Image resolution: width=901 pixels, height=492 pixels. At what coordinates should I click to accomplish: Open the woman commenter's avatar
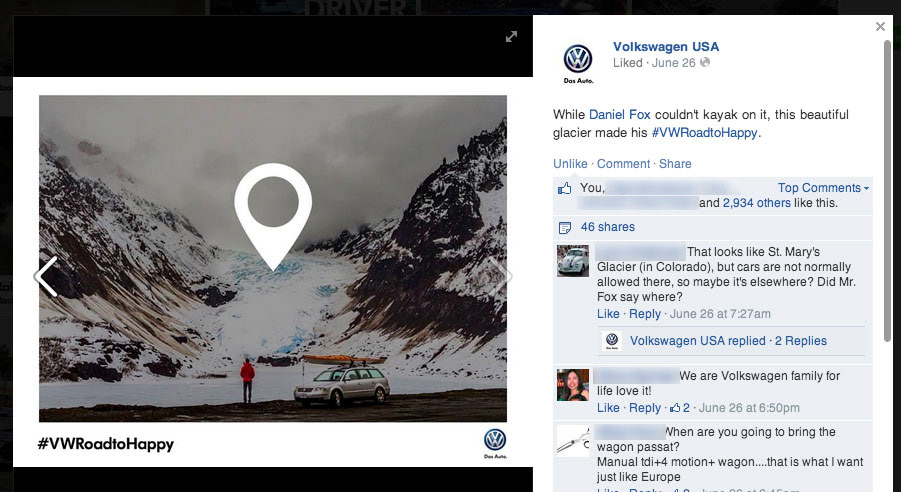(573, 385)
